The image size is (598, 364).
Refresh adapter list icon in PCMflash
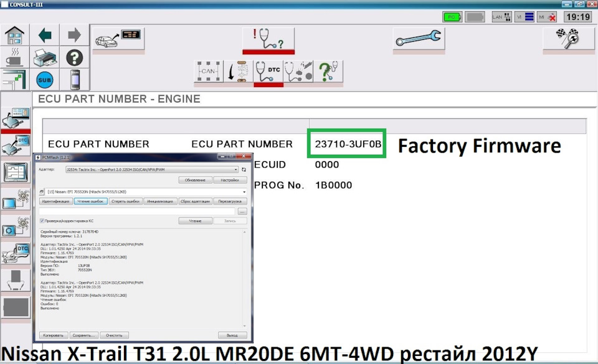point(244,169)
